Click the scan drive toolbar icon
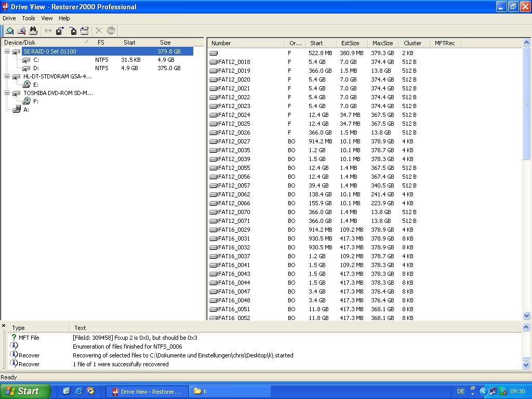The width and height of the screenshot is (532, 399). point(21,31)
